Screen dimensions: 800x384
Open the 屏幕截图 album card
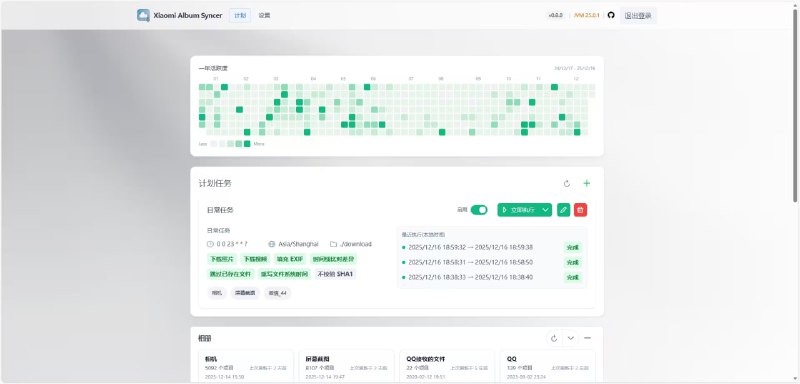[x=346, y=367]
